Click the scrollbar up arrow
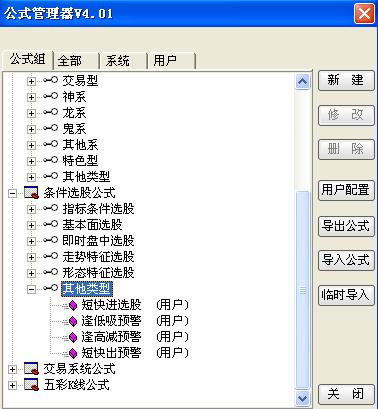Image resolution: width=378 pixels, height=409 pixels. point(302,81)
